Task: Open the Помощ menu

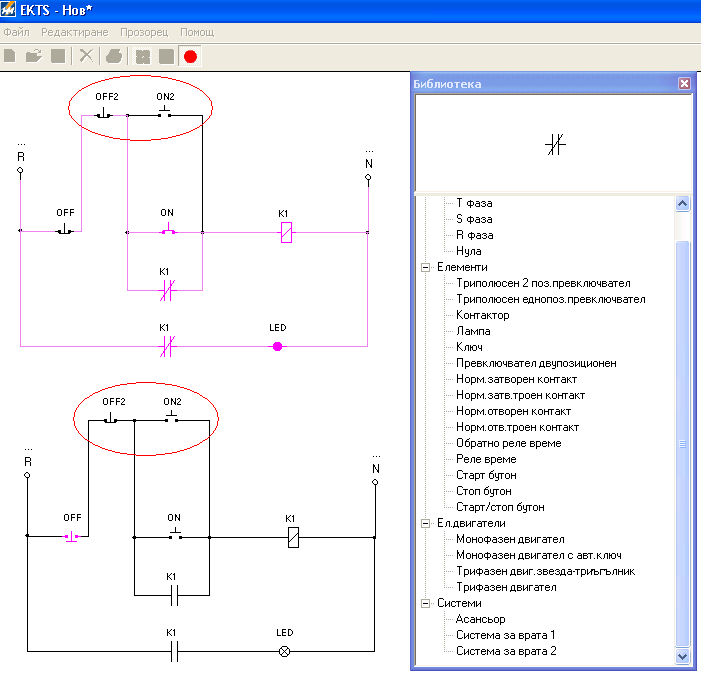Action: pyautogui.click(x=196, y=32)
